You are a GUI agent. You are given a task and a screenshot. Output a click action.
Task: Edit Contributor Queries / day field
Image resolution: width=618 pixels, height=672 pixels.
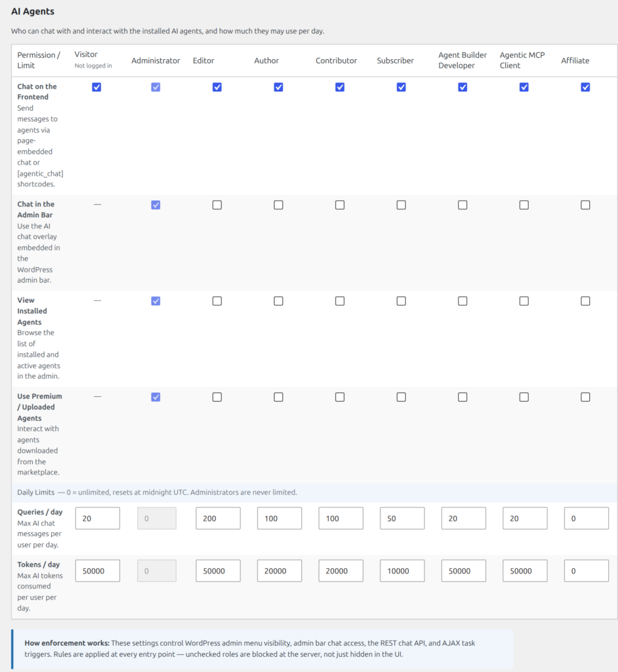pyautogui.click(x=340, y=518)
